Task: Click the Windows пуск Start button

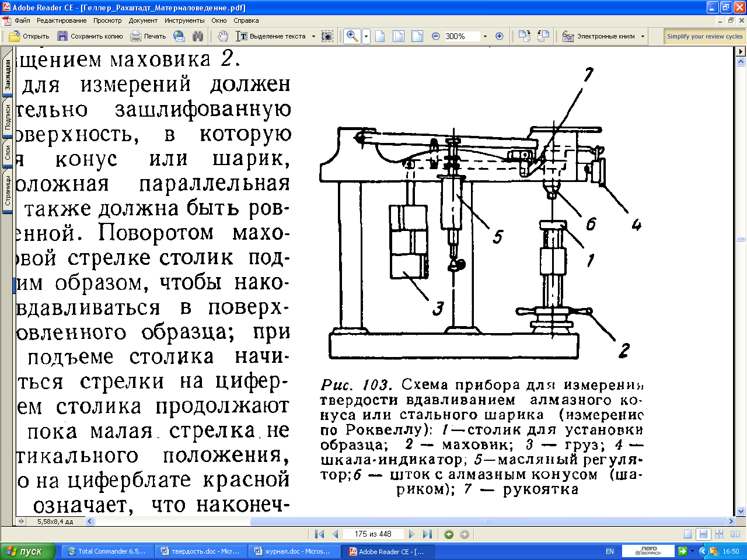Action: coord(28,551)
